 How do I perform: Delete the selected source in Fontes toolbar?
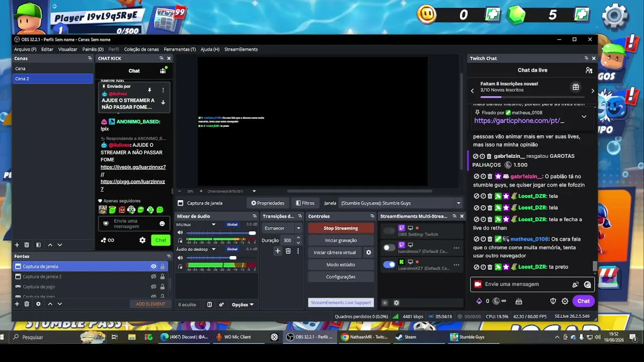(x=27, y=304)
